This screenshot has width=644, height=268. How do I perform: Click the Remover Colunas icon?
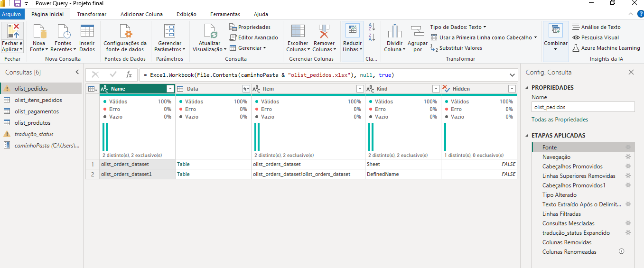tap(324, 31)
